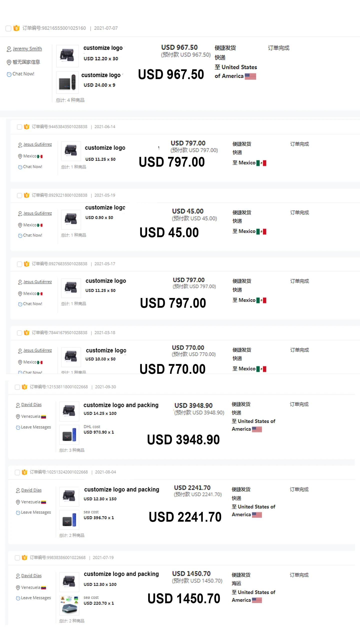The height and width of the screenshot is (644, 360).
Task: Tick checkbox for order dated 2021-05-19
Action: (x=19, y=195)
